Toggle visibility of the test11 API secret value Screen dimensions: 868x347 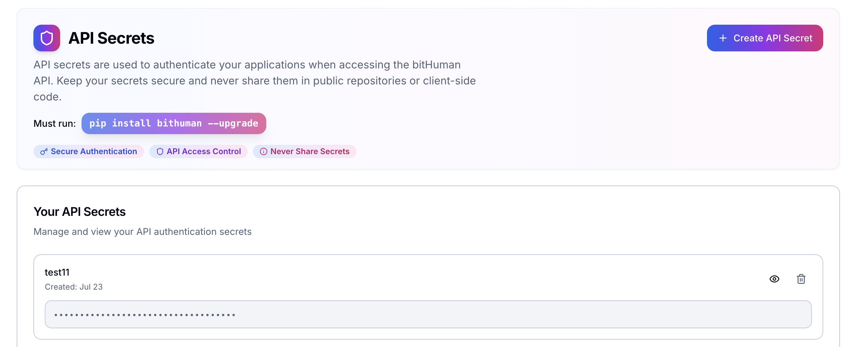[x=774, y=279]
